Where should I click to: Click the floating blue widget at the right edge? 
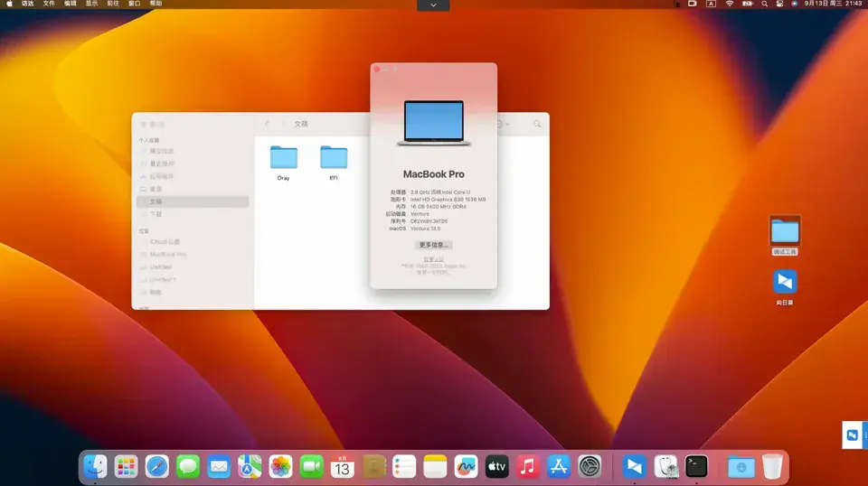[854, 435]
